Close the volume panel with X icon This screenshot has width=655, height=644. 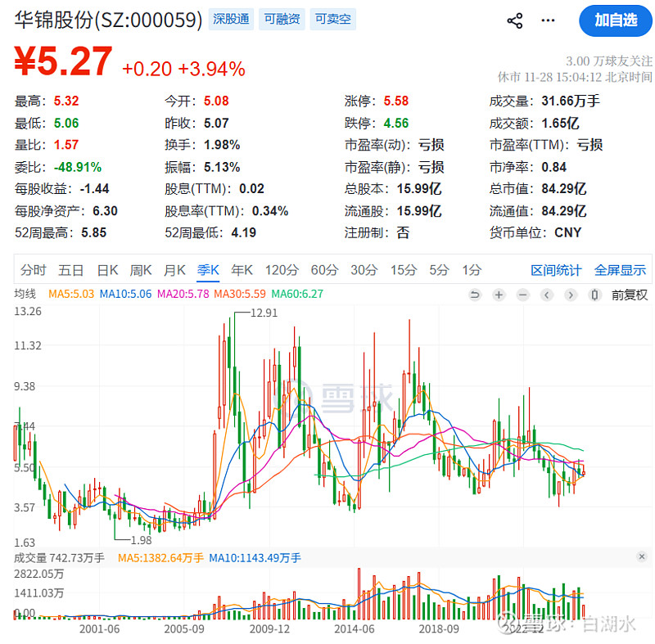point(642,556)
